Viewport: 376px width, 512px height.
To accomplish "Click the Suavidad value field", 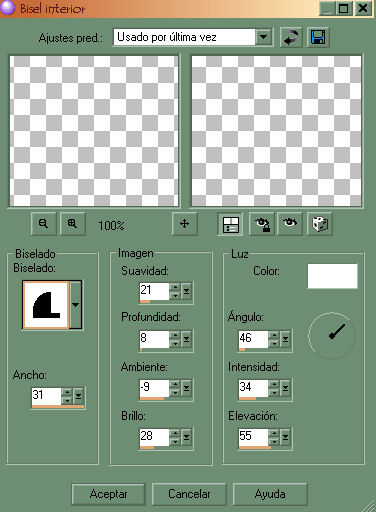I will point(154,291).
